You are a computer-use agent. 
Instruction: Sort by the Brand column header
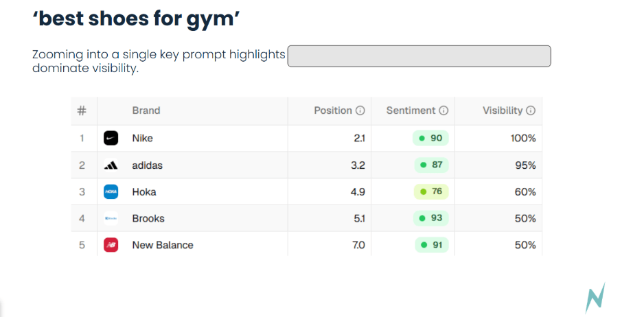coord(146,110)
